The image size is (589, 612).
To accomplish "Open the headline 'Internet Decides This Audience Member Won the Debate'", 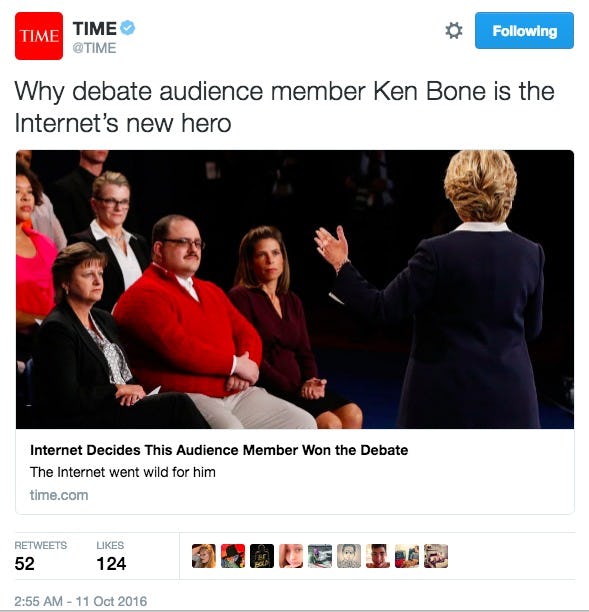I will coord(219,450).
